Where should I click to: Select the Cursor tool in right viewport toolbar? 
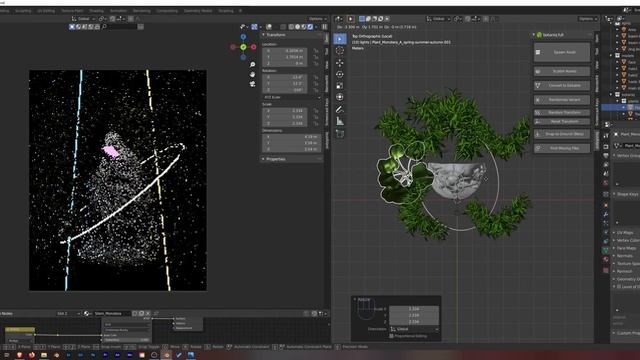tap(340, 51)
